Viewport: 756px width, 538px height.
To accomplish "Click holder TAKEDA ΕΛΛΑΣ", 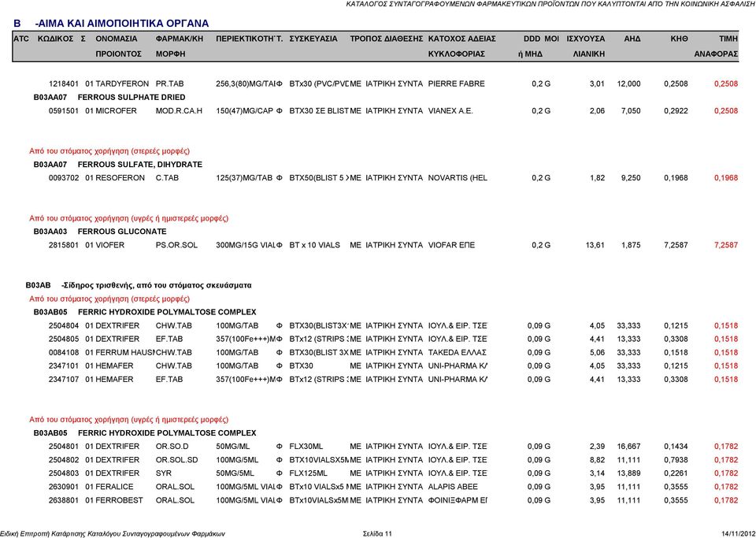I will pos(457,352).
